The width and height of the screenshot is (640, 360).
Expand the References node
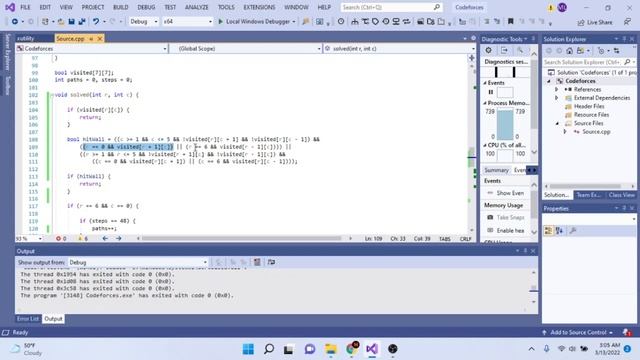click(x=556, y=89)
